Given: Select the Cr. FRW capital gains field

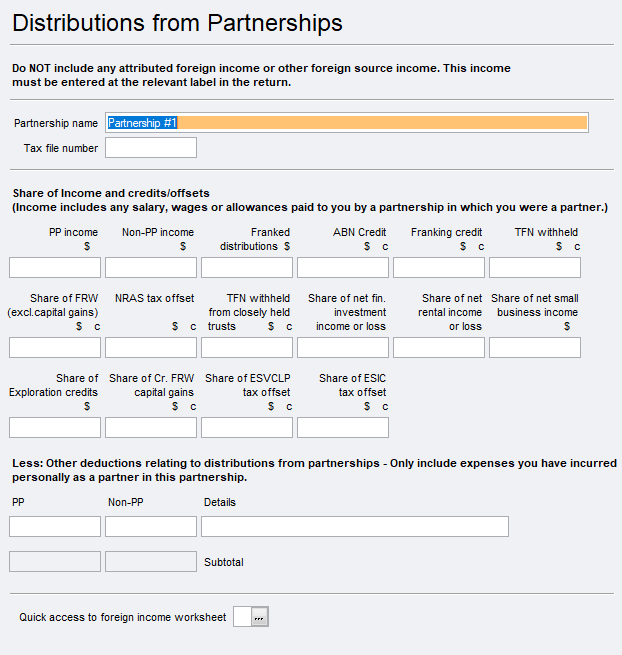Looking at the screenshot, I should click(x=151, y=428).
